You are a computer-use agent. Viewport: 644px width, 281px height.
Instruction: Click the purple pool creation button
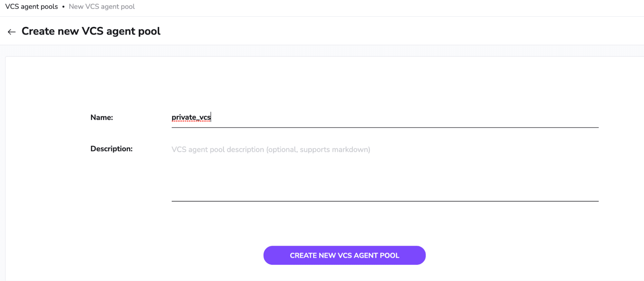[344, 255]
